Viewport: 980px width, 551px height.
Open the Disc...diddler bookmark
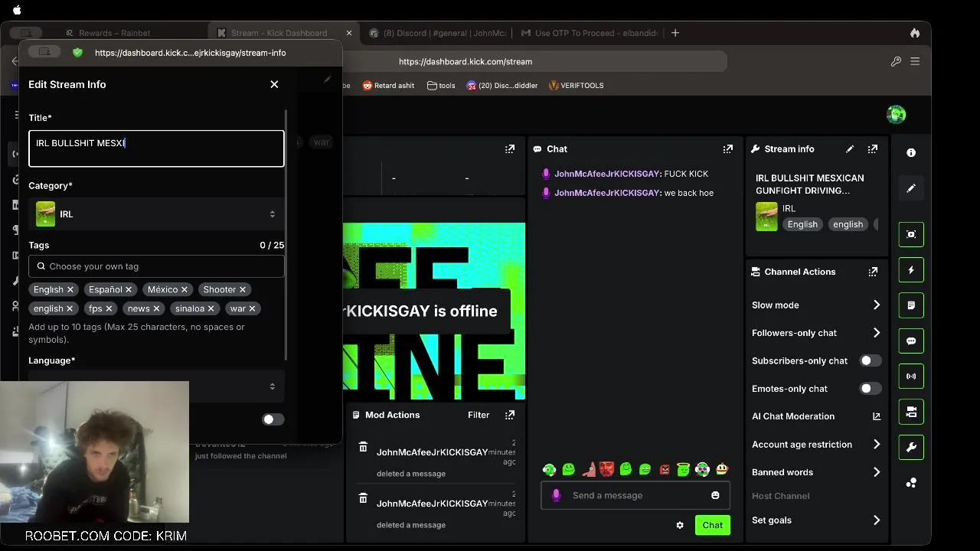tap(502, 86)
